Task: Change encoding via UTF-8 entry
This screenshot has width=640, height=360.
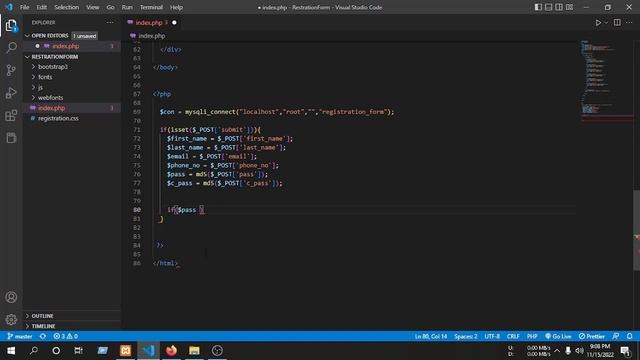Action: click(x=492, y=336)
